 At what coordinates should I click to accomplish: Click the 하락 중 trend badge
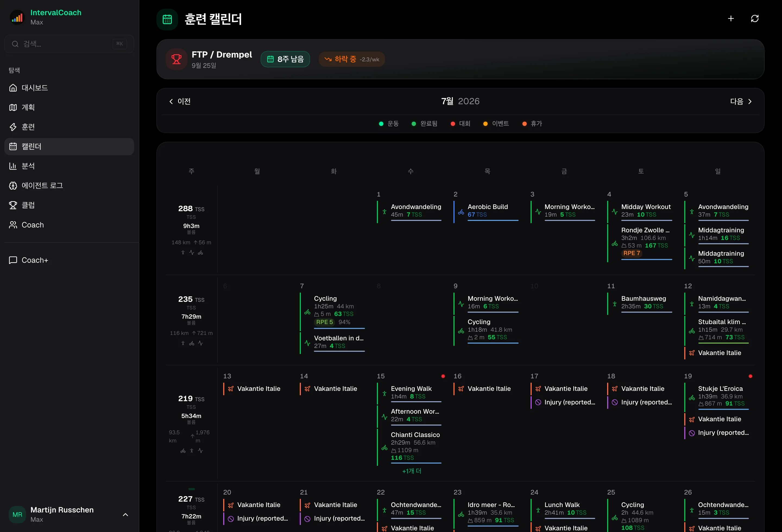(x=352, y=59)
